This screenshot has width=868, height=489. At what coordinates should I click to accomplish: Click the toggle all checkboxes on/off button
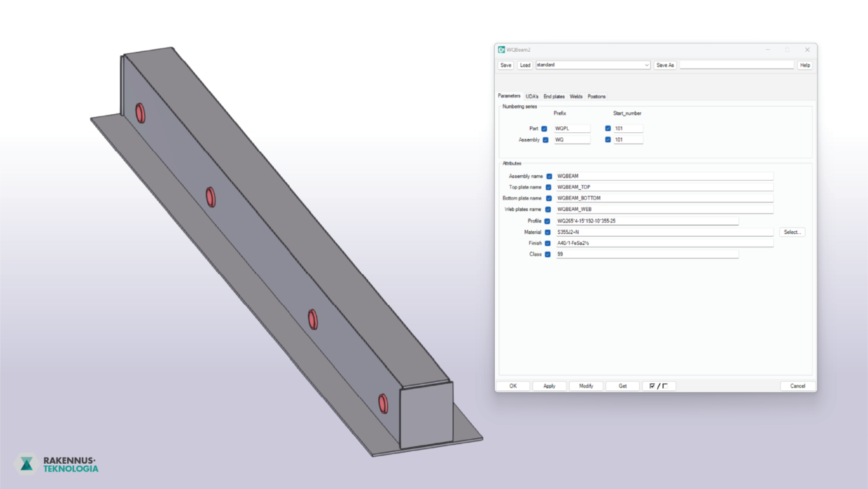pyautogui.click(x=659, y=386)
